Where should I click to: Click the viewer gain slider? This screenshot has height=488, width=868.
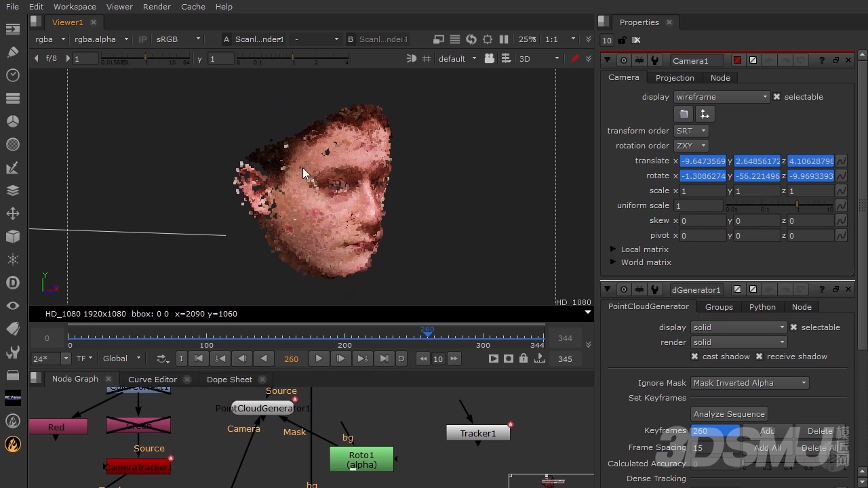click(146, 59)
